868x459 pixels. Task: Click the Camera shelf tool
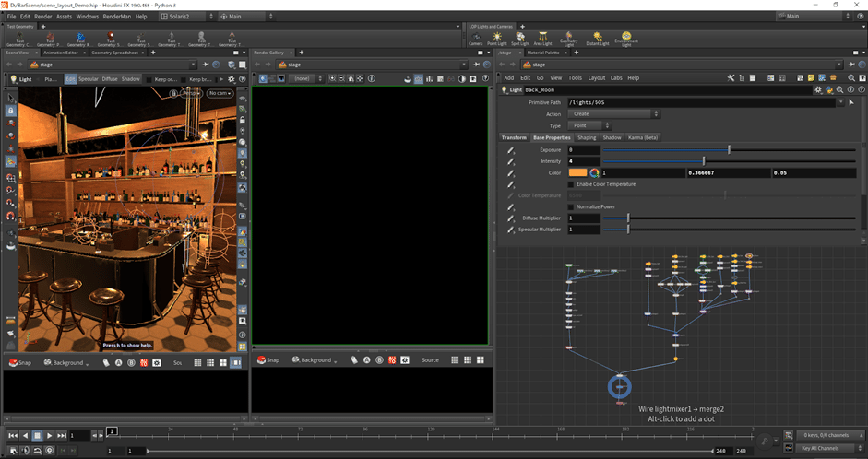point(475,38)
